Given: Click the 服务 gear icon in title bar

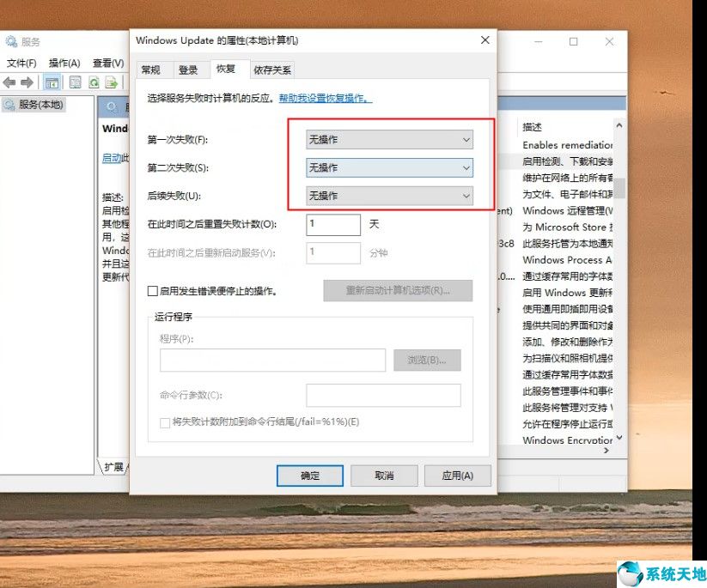Looking at the screenshot, I should 11,42.
